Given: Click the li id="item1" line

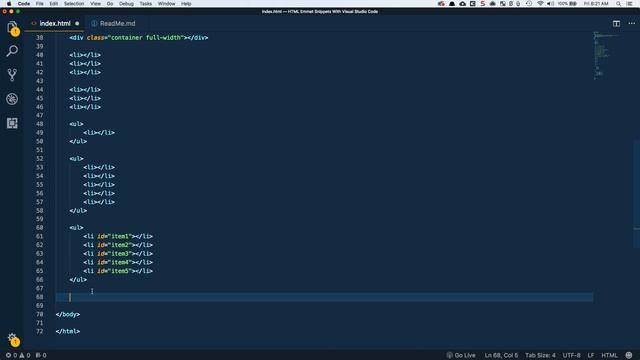Looking at the screenshot, I should [x=118, y=236].
